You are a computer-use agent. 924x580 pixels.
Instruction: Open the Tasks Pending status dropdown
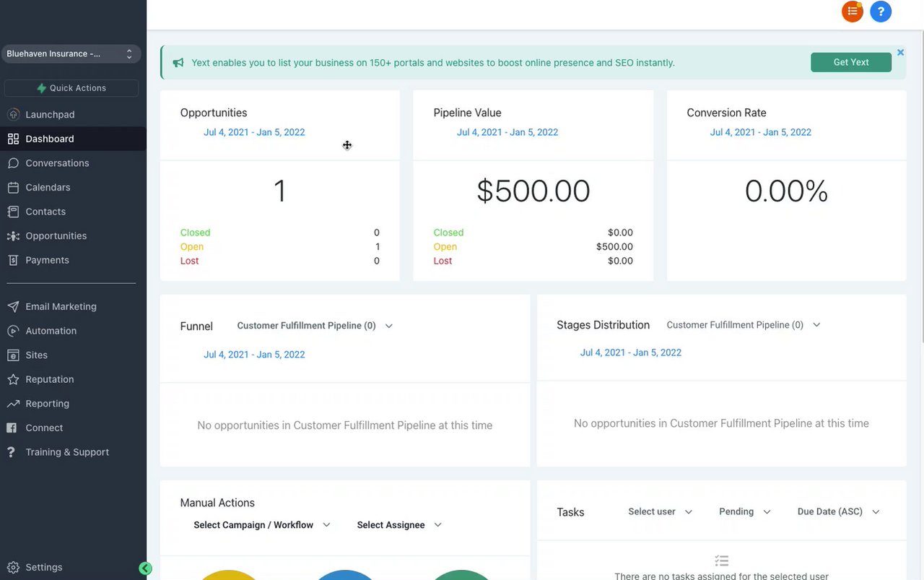click(x=744, y=511)
